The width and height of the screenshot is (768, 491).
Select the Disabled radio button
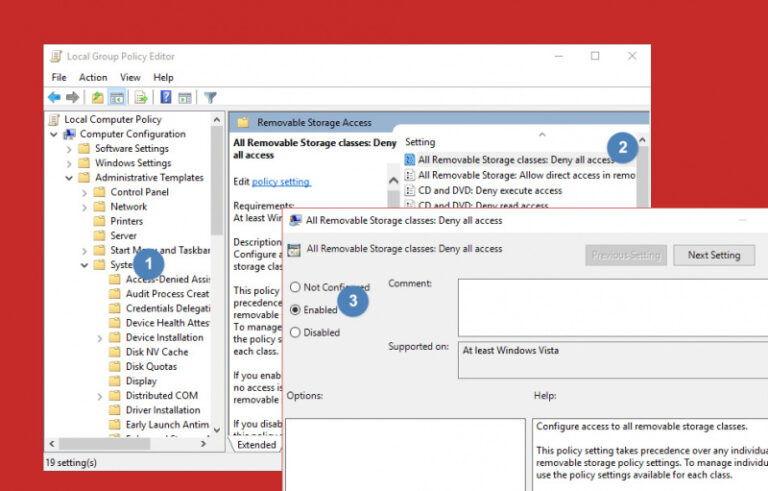coord(295,332)
